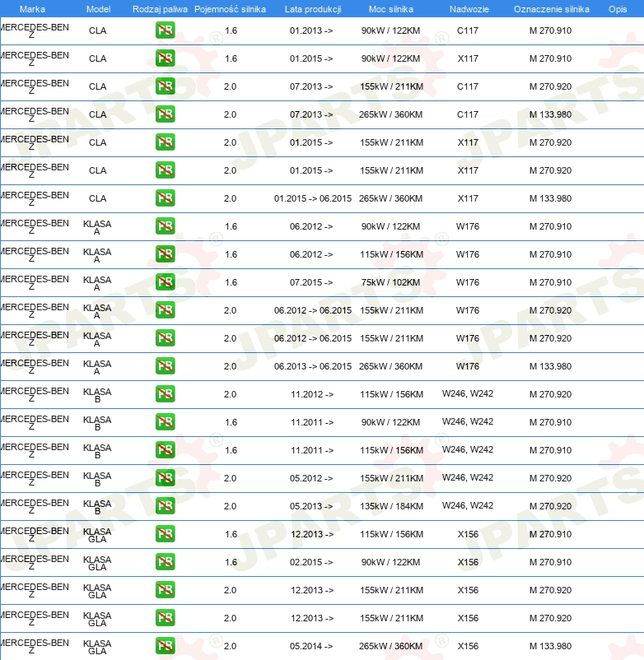Click fuel icon in CLA 01.2015 -> 06.2015 row
The image size is (644, 660).
[x=165, y=198]
